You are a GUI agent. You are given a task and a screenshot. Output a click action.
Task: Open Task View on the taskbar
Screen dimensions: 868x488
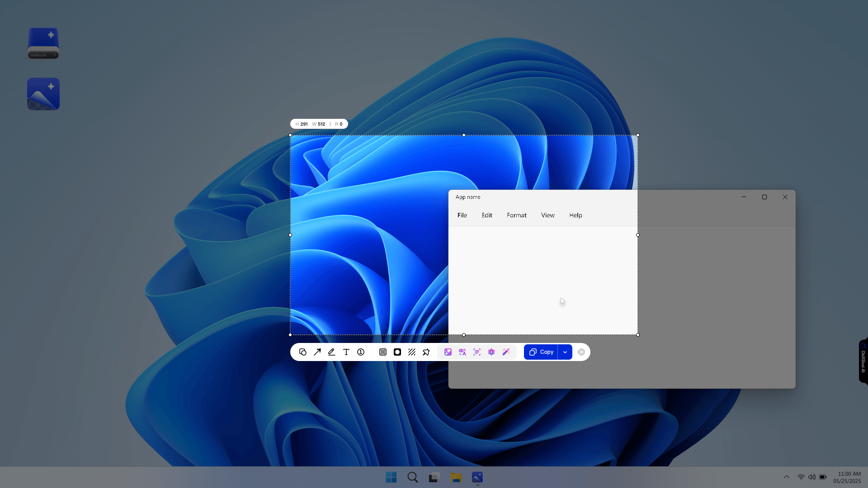coord(434,477)
